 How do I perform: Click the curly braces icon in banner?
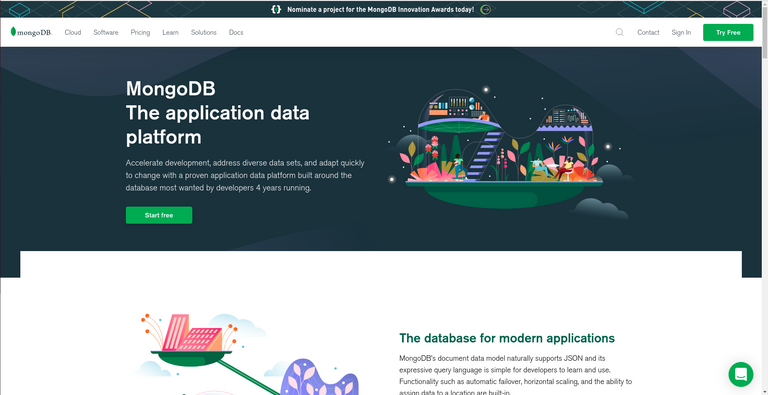tap(276, 9)
